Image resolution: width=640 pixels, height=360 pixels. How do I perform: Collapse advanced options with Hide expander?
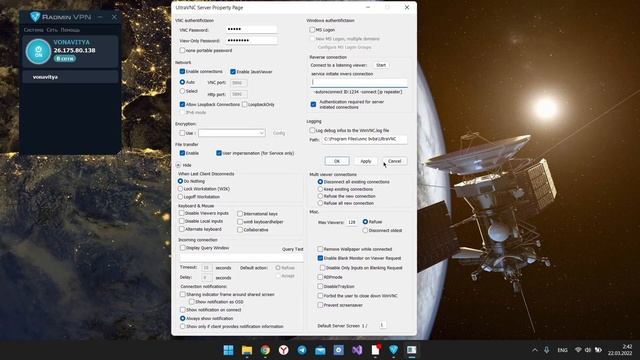click(178, 165)
